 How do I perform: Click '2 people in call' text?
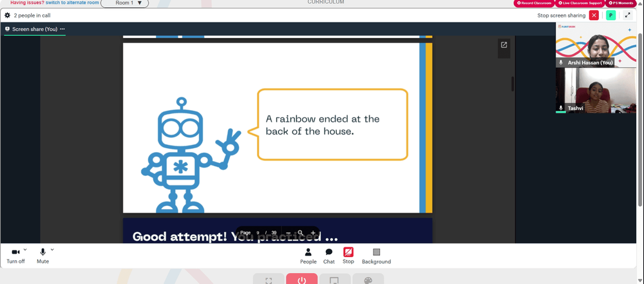click(32, 15)
